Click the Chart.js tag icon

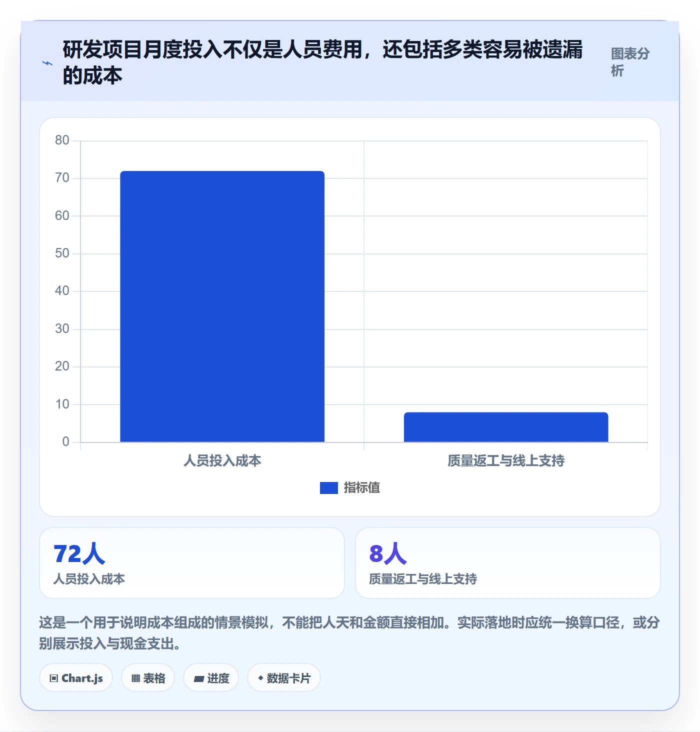(54, 678)
